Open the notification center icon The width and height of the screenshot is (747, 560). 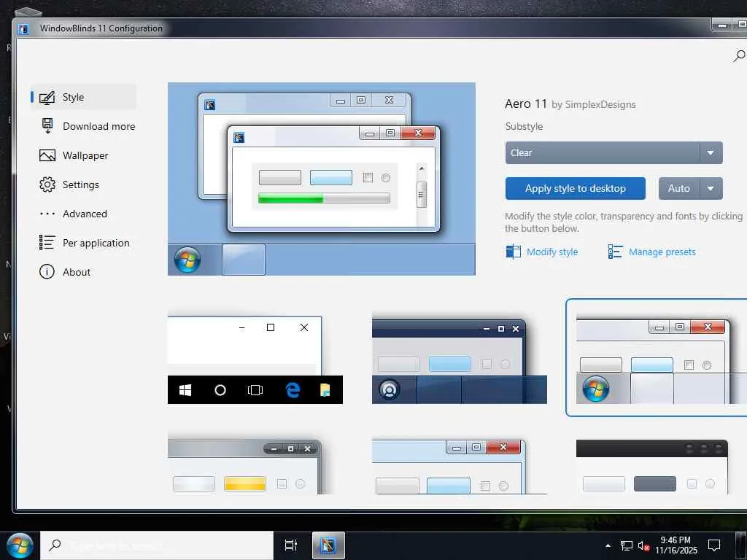click(714, 545)
